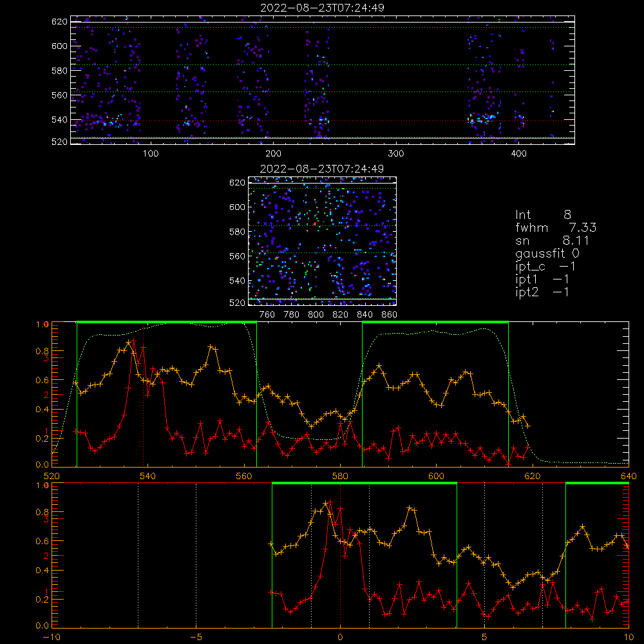Click x-axis label 10 on bottom plot
Image resolution: width=644 pixels, height=644 pixels.
[629, 637]
